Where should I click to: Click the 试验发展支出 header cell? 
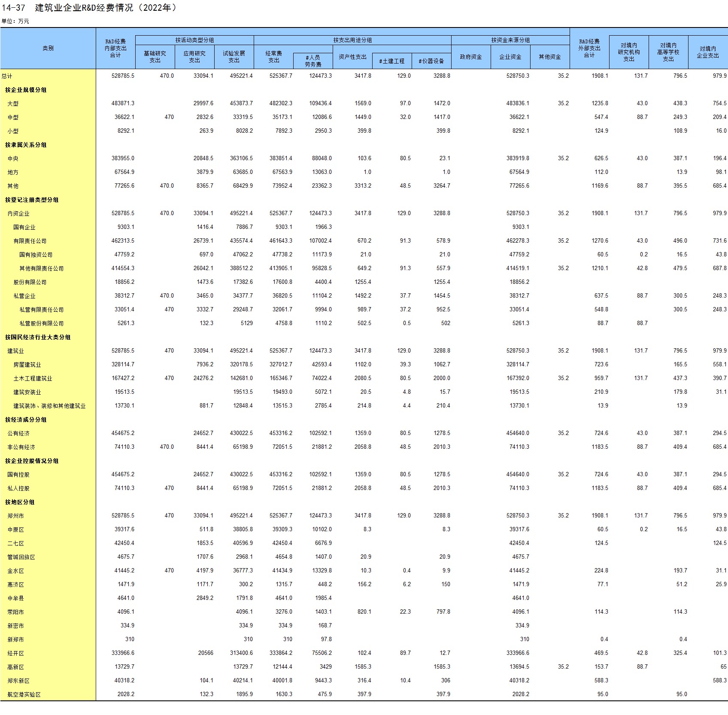click(234, 57)
